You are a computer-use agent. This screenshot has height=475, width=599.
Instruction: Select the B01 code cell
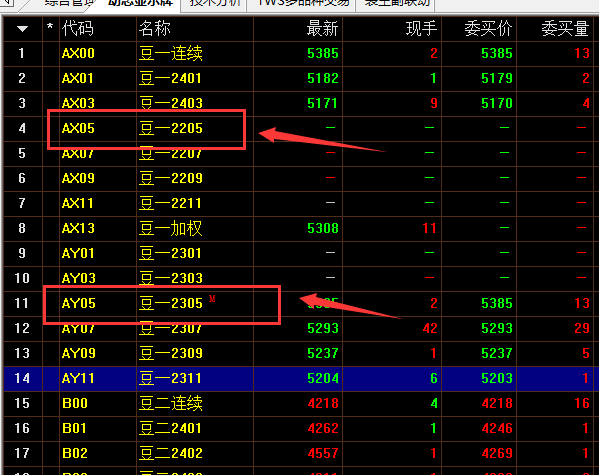(74, 428)
